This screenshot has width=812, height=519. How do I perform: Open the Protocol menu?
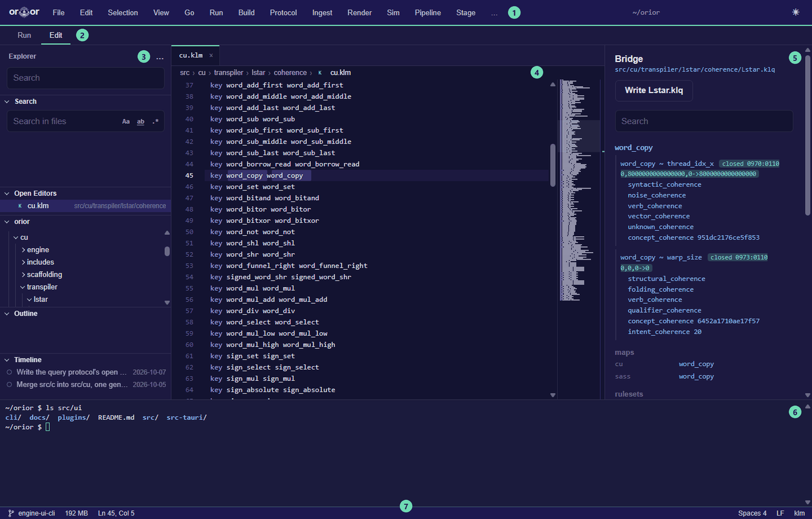[x=283, y=12]
